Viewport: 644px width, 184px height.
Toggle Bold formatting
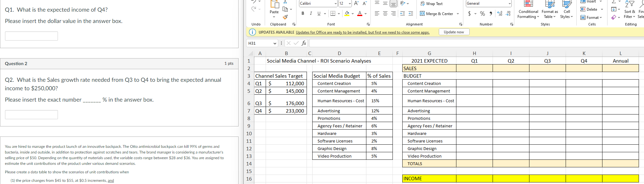[303, 14]
